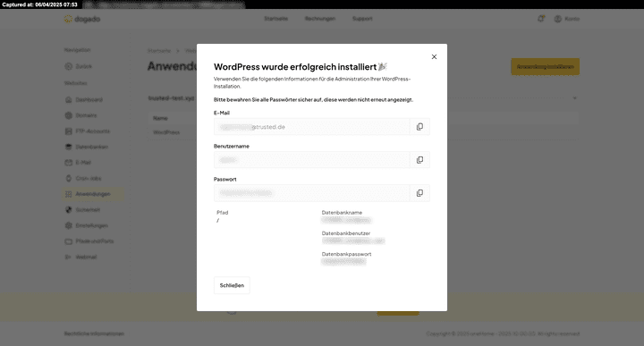Click the Datenbanken database icon
This screenshot has height=346, width=644.
click(x=69, y=147)
